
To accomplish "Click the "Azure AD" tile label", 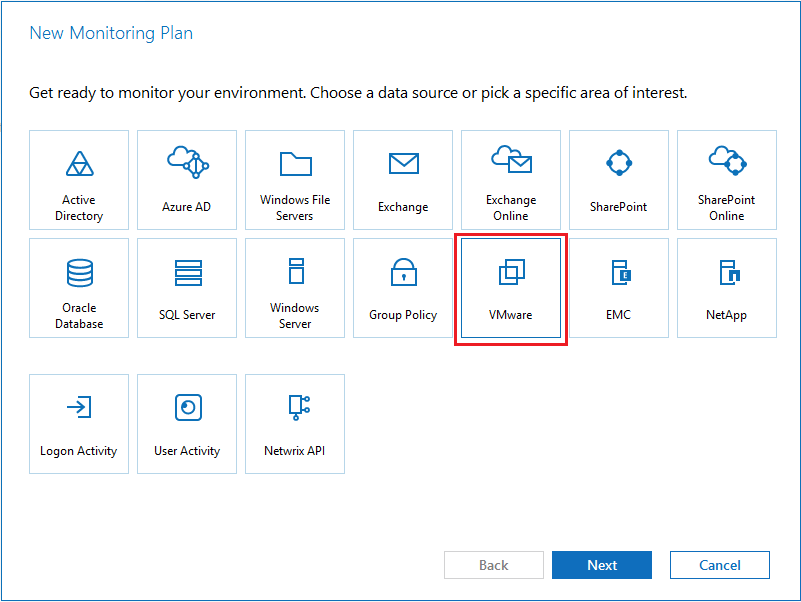I will point(186,207).
